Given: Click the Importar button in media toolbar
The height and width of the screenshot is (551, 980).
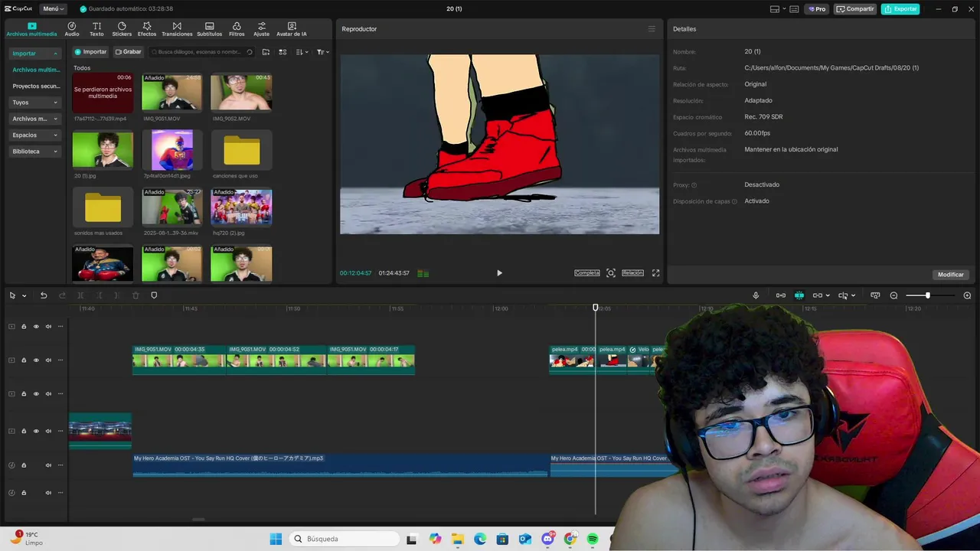Looking at the screenshot, I should (90, 52).
